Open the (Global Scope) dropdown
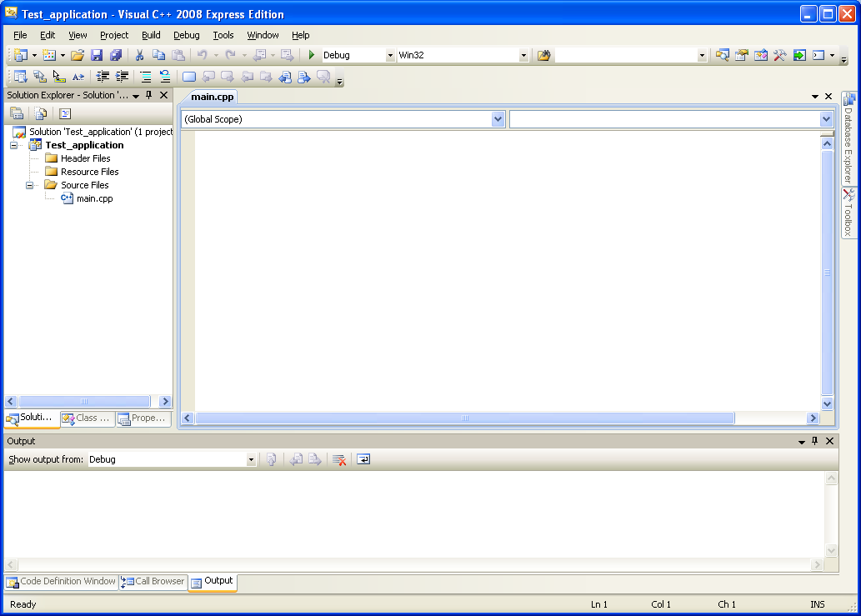Viewport: 861px width, 616px height. (498, 119)
